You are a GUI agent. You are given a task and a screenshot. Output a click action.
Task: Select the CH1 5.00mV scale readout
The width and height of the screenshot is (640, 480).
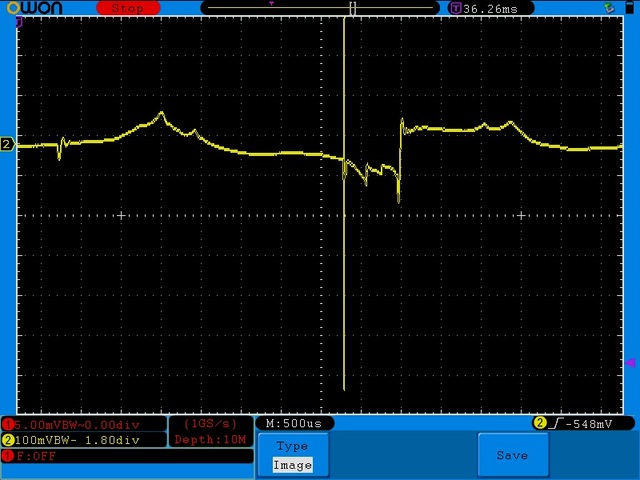[x=88, y=424]
